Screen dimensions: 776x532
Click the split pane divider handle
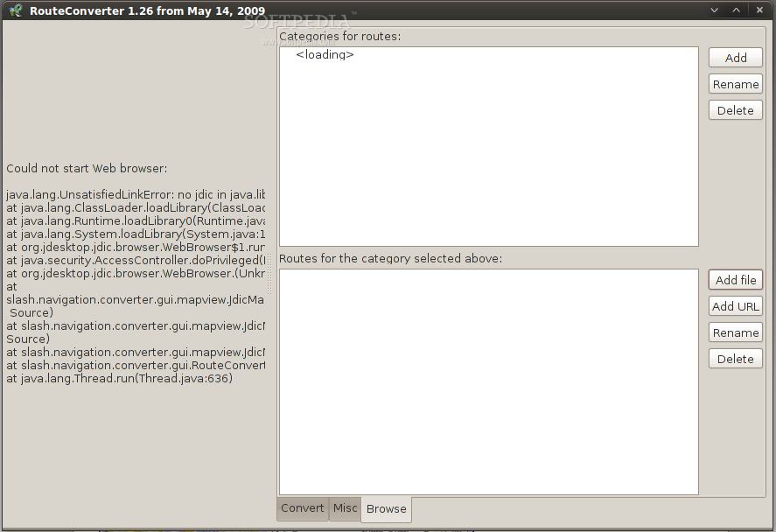click(x=269, y=275)
